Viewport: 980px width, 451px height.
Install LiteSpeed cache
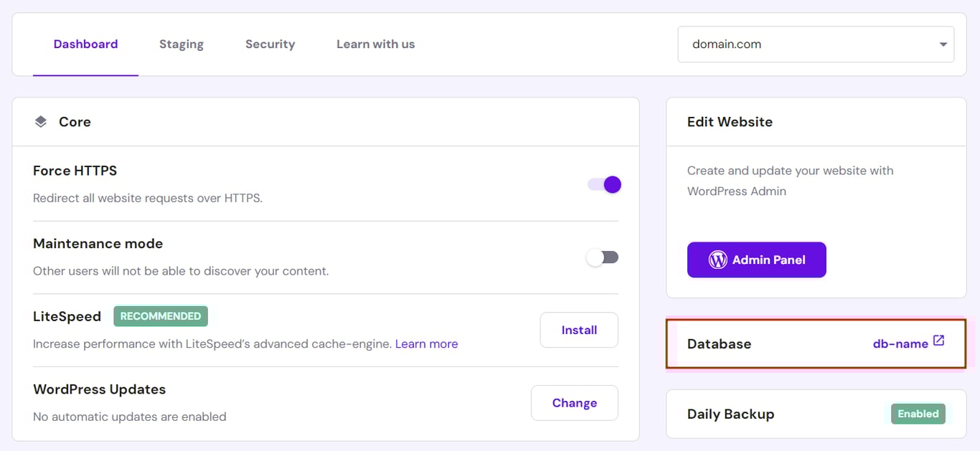(x=578, y=330)
